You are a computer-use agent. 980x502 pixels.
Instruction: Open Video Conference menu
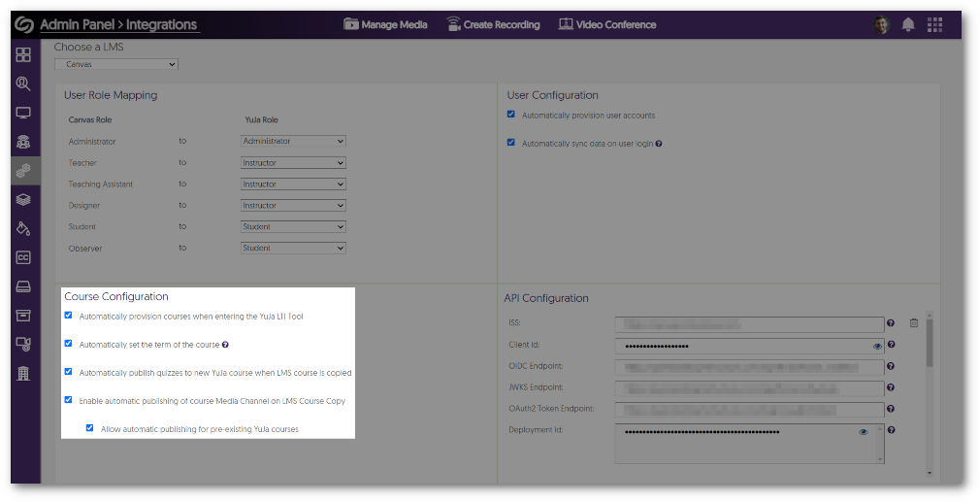point(606,24)
